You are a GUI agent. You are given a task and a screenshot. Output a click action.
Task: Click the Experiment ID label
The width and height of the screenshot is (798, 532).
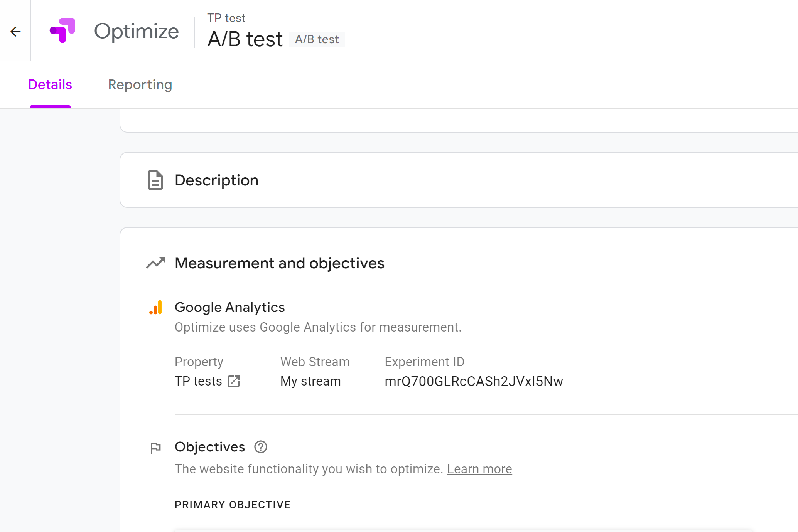[425, 362]
